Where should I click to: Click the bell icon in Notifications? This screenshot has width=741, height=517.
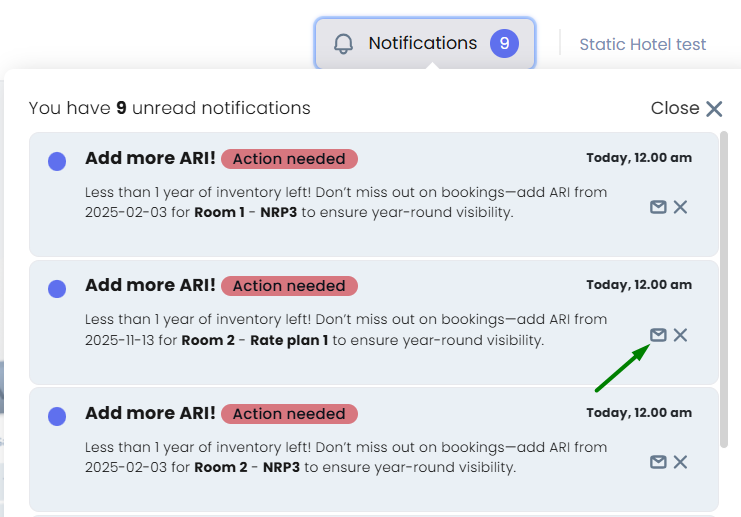click(x=344, y=44)
